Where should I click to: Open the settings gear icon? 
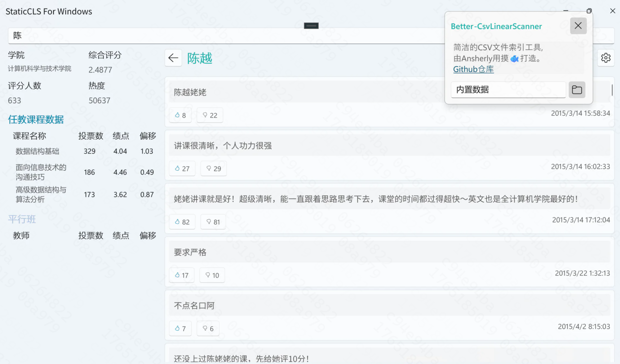(x=605, y=58)
